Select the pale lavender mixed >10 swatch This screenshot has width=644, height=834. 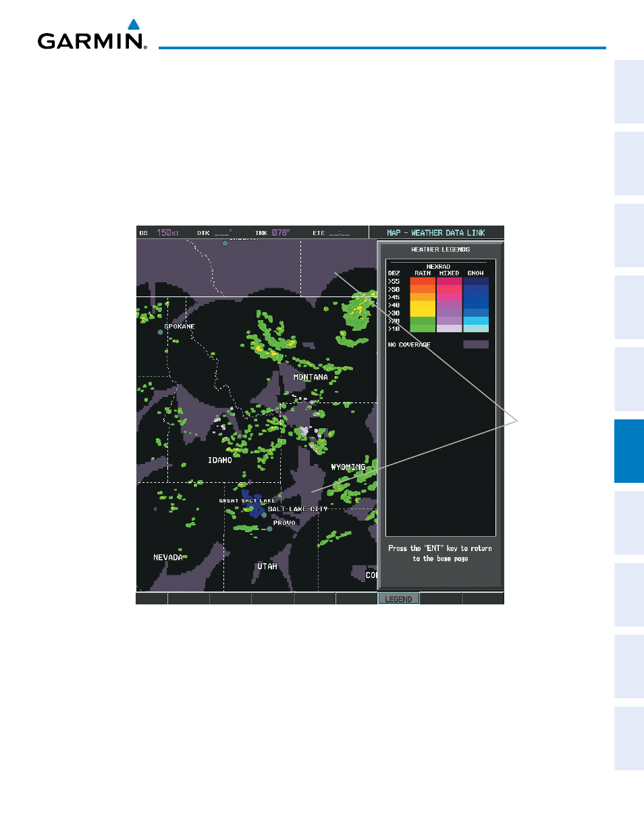(x=450, y=328)
